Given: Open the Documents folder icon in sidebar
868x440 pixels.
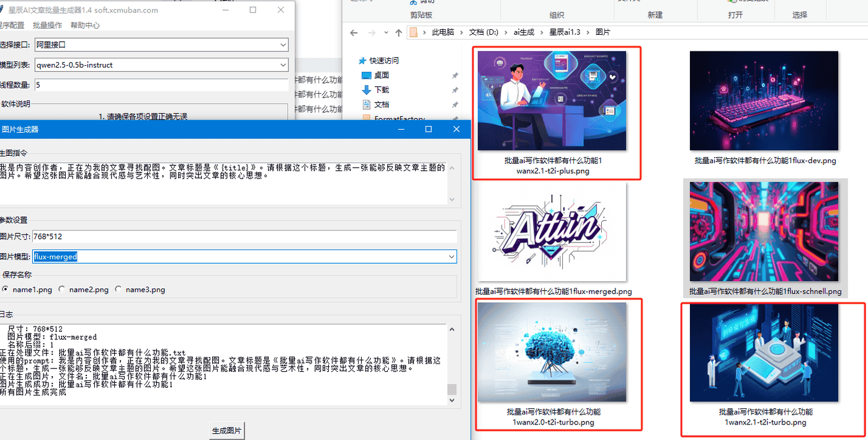Looking at the screenshot, I should [x=367, y=105].
